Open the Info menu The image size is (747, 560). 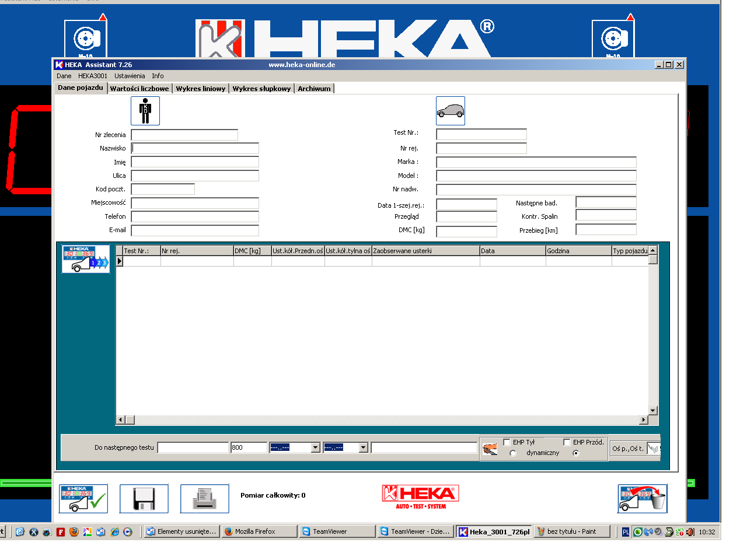(x=158, y=76)
